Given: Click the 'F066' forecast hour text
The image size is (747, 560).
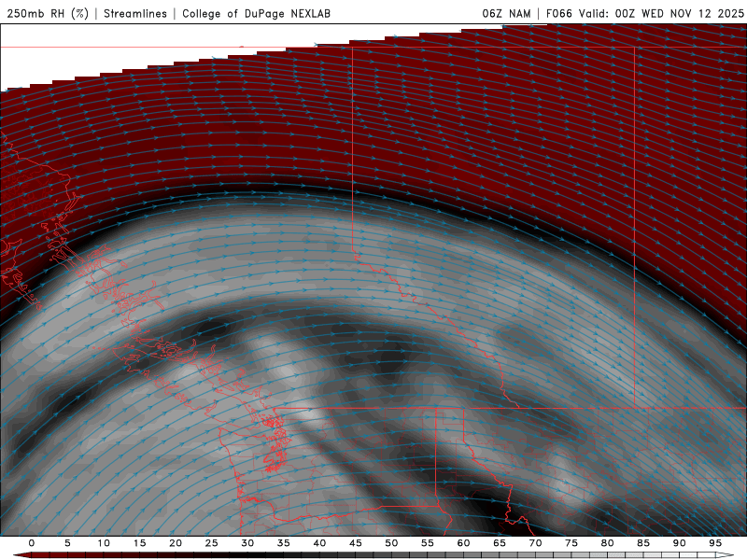Looking at the screenshot, I should pyautogui.click(x=558, y=13).
